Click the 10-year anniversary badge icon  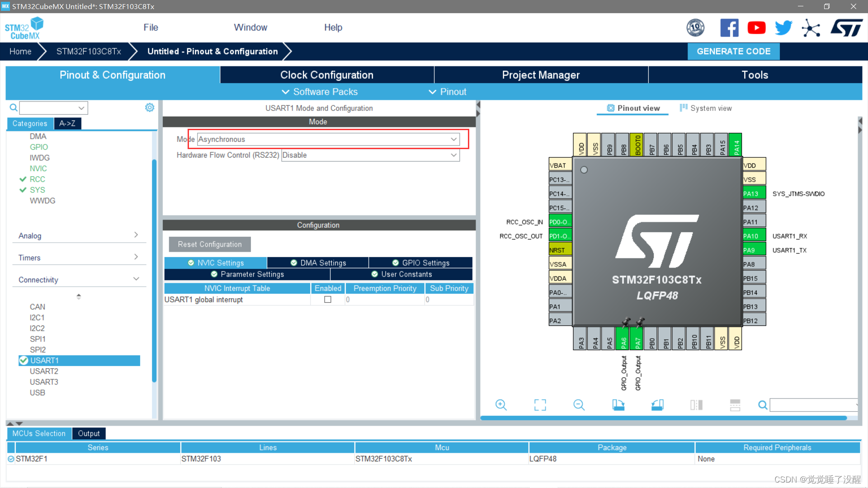(695, 28)
